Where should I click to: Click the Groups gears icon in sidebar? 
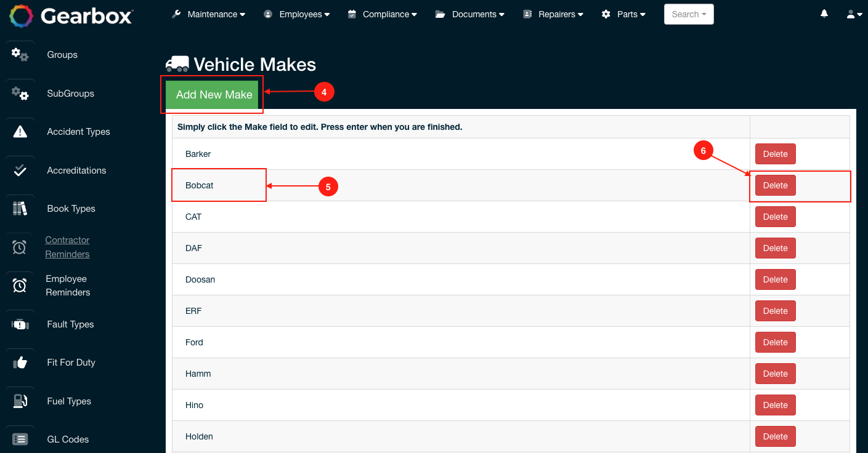click(x=20, y=55)
